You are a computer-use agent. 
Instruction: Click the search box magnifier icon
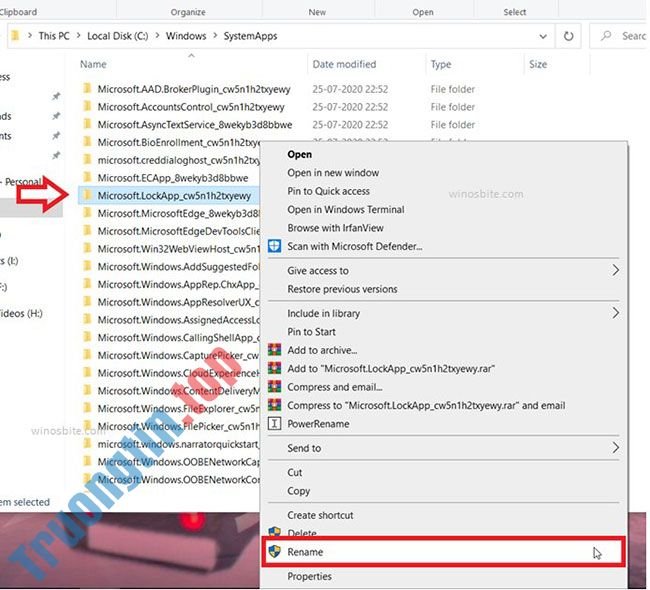click(606, 36)
